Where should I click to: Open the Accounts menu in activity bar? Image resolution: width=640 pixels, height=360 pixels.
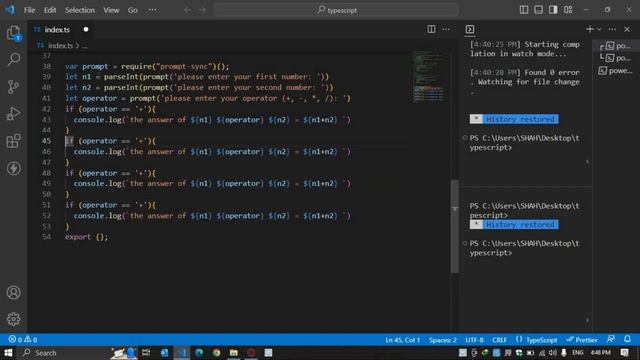13,292
